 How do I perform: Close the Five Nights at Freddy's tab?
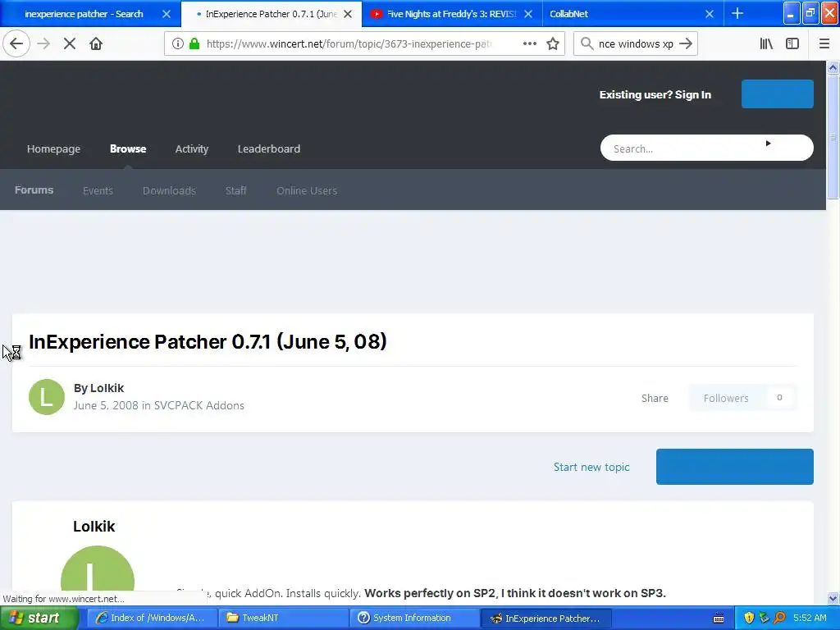528,14
